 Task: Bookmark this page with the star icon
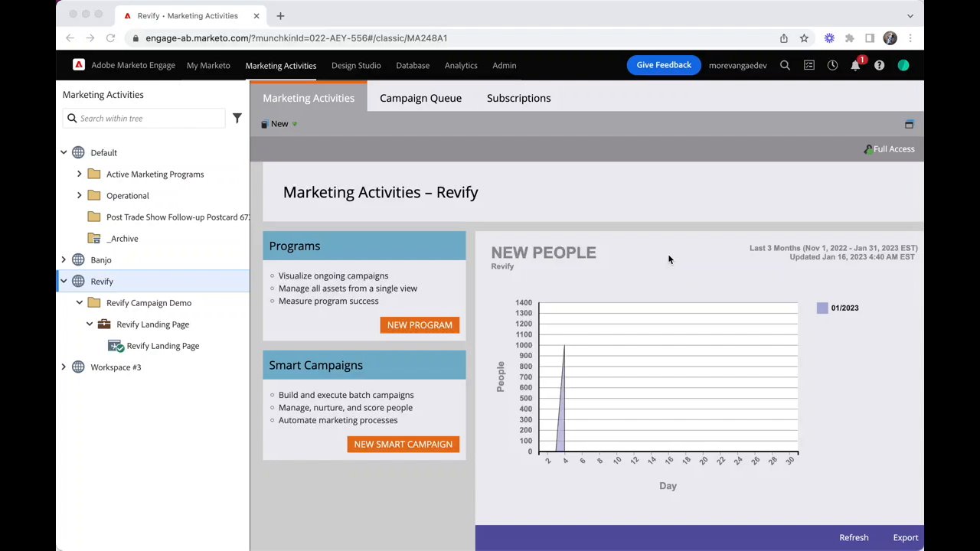coord(804,38)
